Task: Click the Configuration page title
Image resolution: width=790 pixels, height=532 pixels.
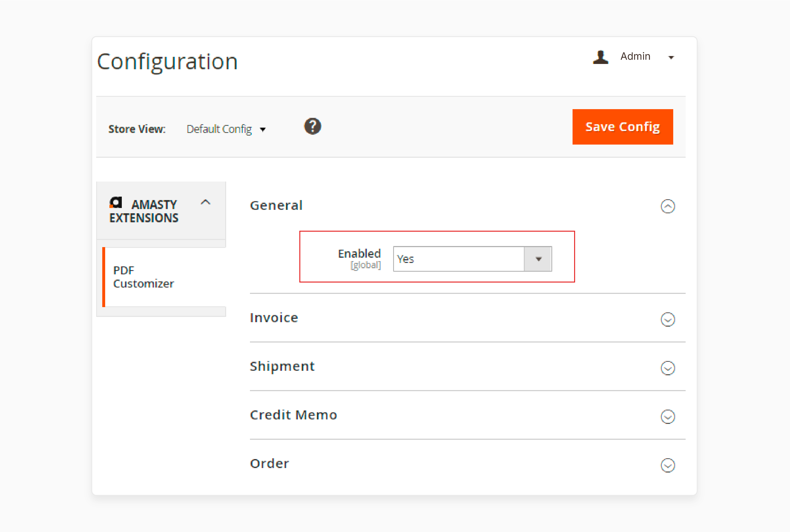Action: tap(167, 62)
